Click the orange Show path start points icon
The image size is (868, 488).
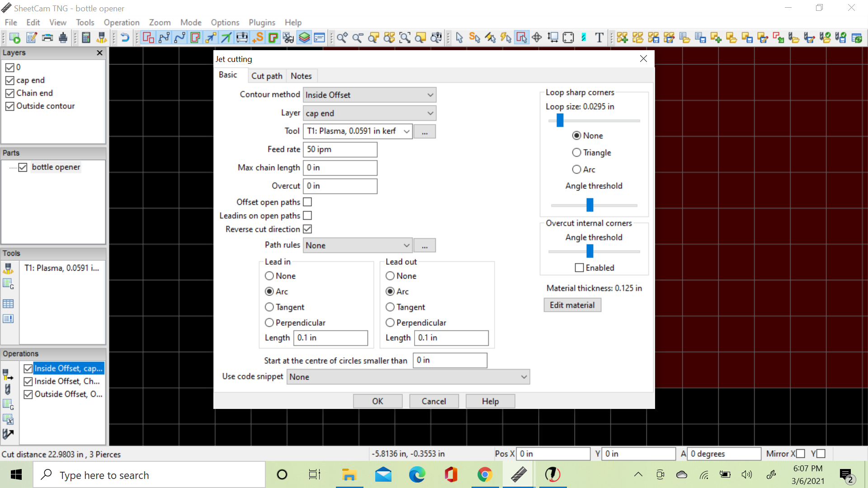coord(258,38)
